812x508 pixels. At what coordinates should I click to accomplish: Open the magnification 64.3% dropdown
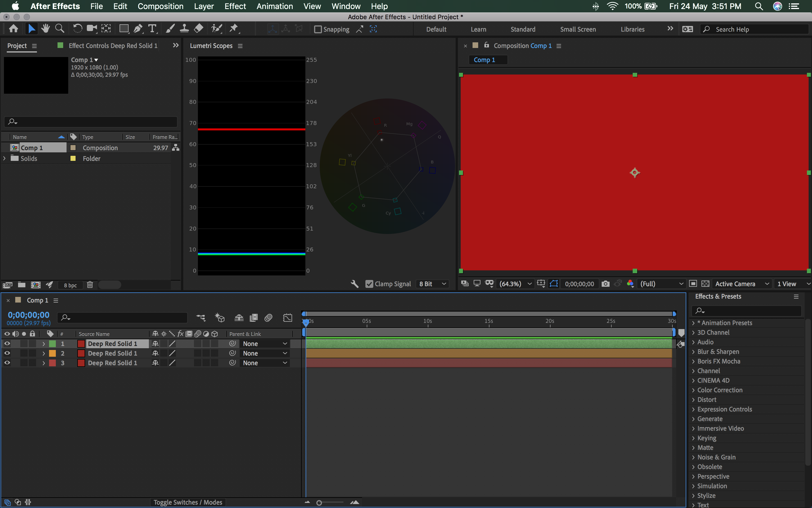(x=516, y=284)
